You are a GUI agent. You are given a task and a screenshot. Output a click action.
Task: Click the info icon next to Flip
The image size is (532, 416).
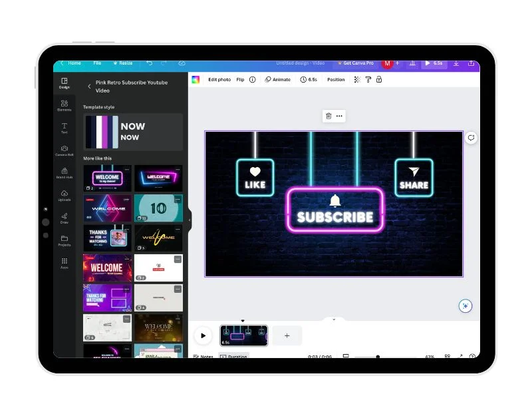coord(252,80)
